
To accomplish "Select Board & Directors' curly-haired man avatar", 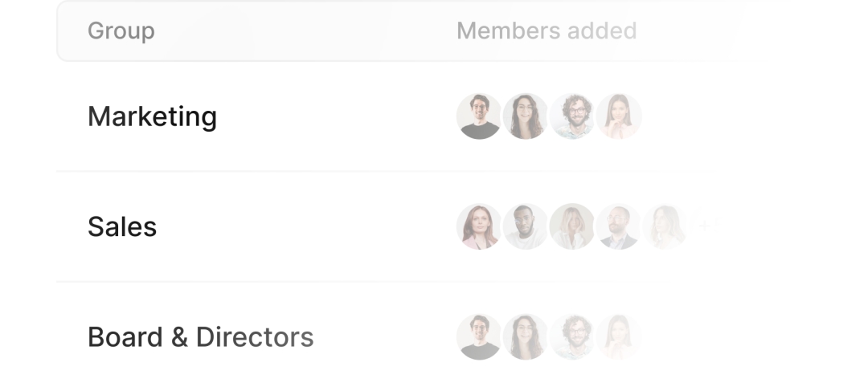I will (x=572, y=336).
